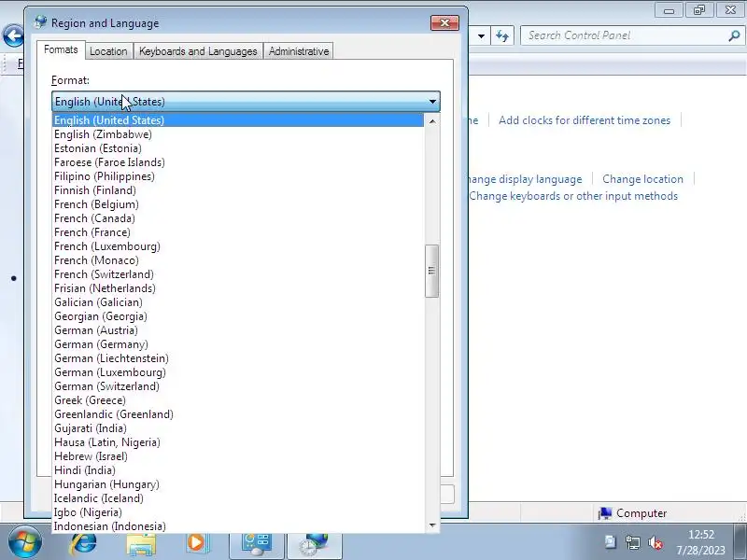Open Windows Explorer folder icon on taskbar
This screenshot has width=747, height=560.
141,544
